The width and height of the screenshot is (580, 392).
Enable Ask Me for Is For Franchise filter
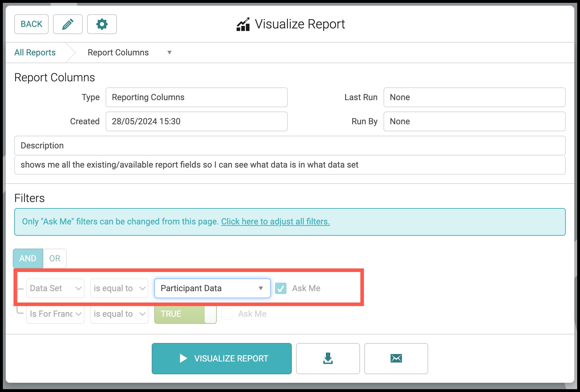pos(227,314)
